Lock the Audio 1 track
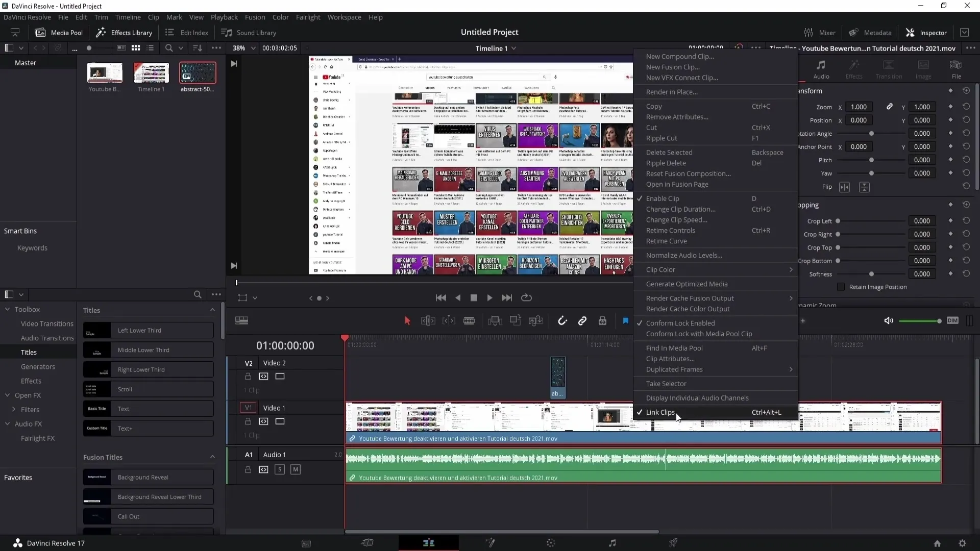Image resolution: width=980 pixels, height=551 pixels. (x=248, y=469)
